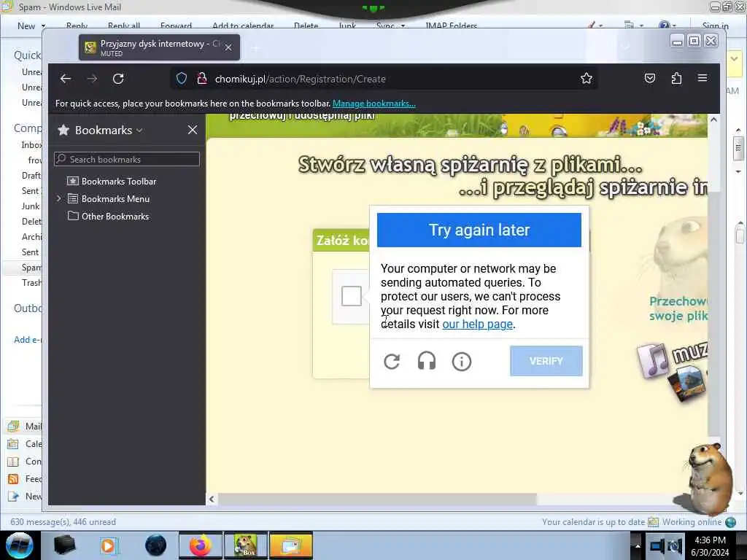Viewport: 747px width, 560px height.
Task: Open the black box taskbar icon
Action: pos(64,545)
